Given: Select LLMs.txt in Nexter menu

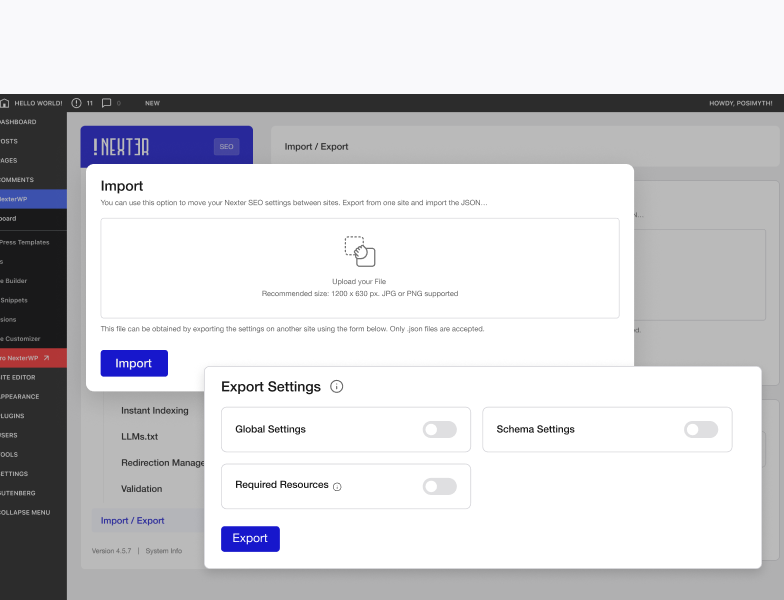Looking at the screenshot, I should (x=140, y=436).
